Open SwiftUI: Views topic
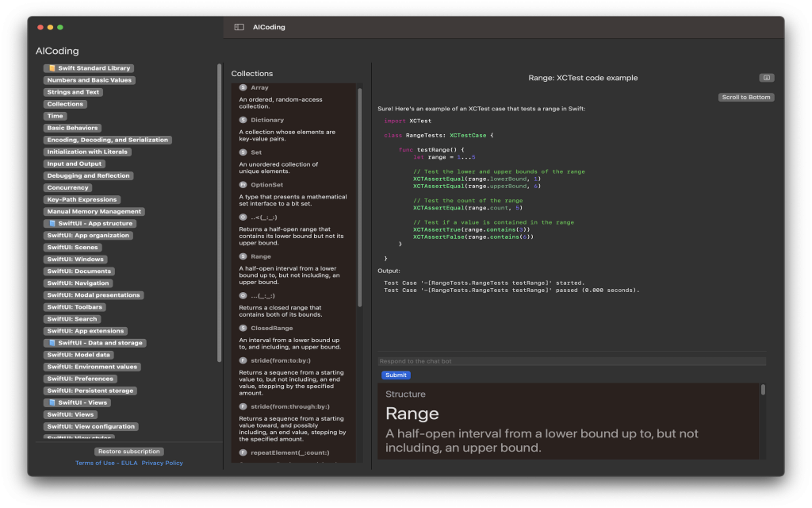The height and width of the screenshot is (508, 812). [x=71, y=414]
